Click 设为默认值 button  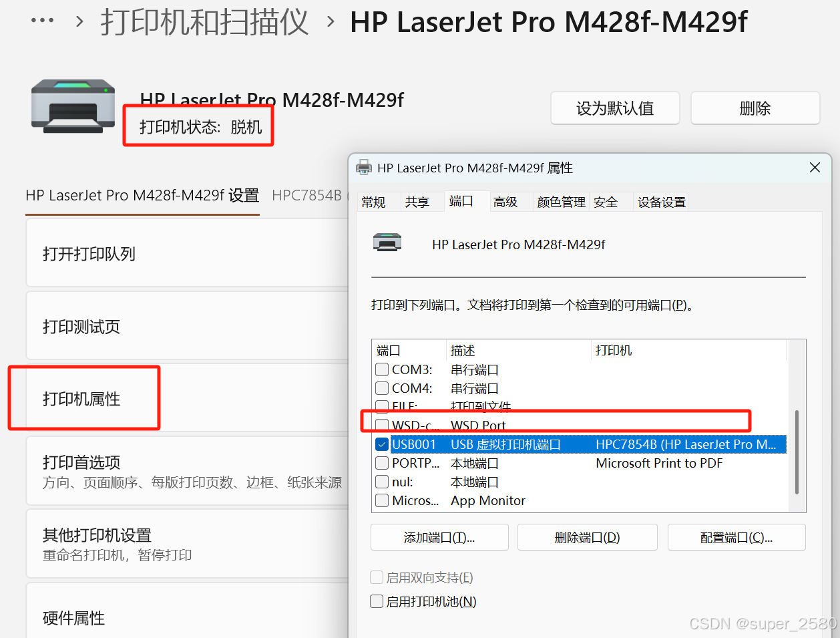(x=615, y=108)
